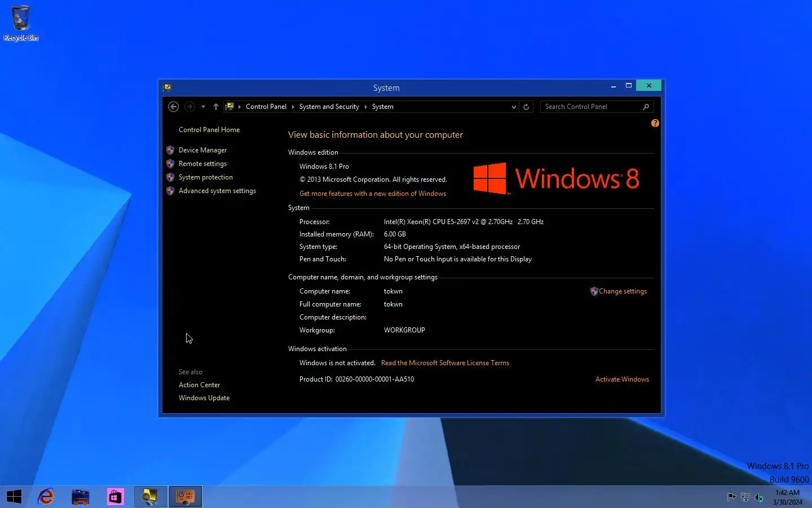Viewport: 812px width, 508px height.
Task: Open Action Center under See also
Action: tap(199, 385)
